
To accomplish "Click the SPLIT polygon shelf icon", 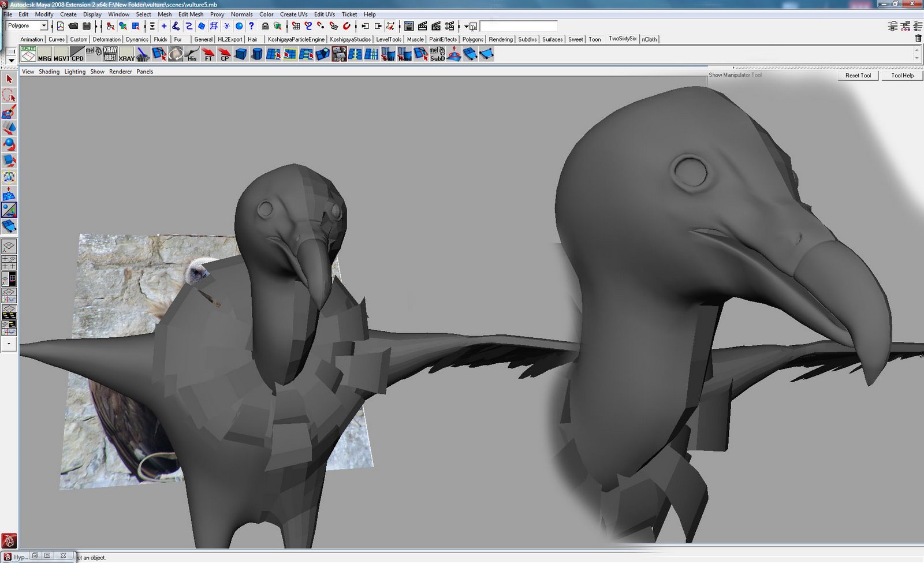I will tap(28, 54).
